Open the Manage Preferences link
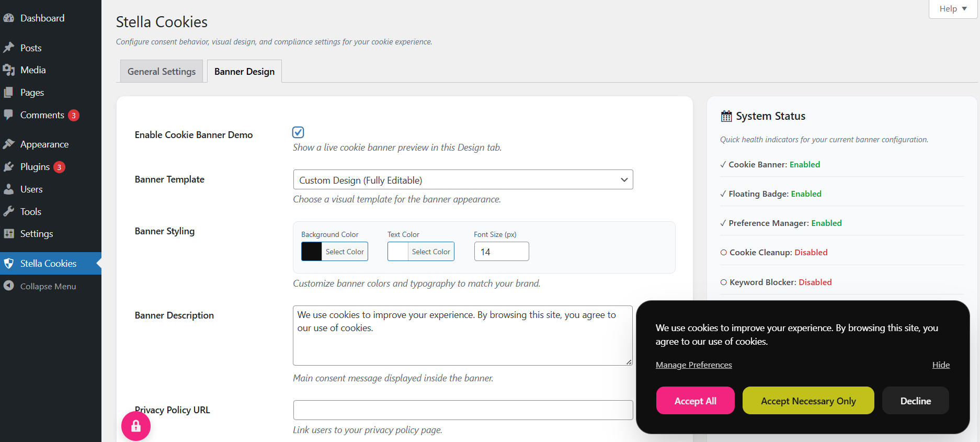 [x=694, y=365]
